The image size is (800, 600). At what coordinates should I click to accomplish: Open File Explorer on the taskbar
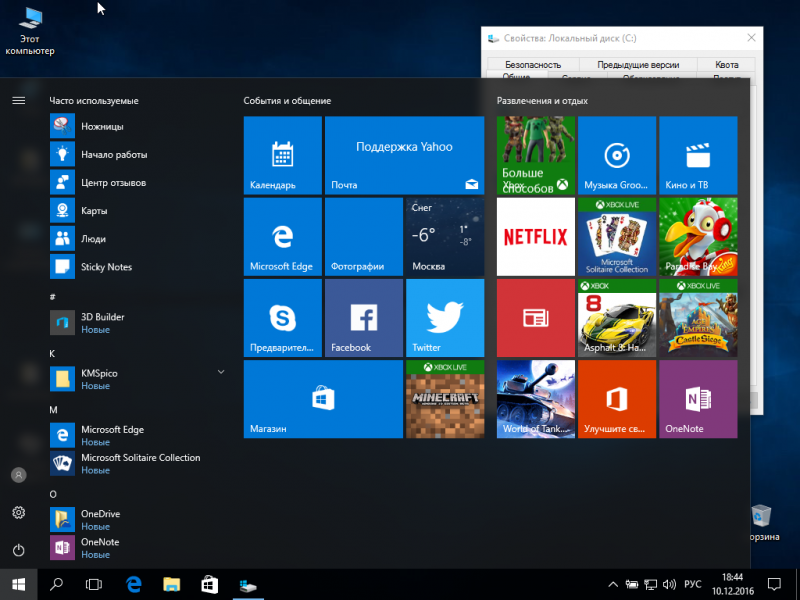(172, 584)
